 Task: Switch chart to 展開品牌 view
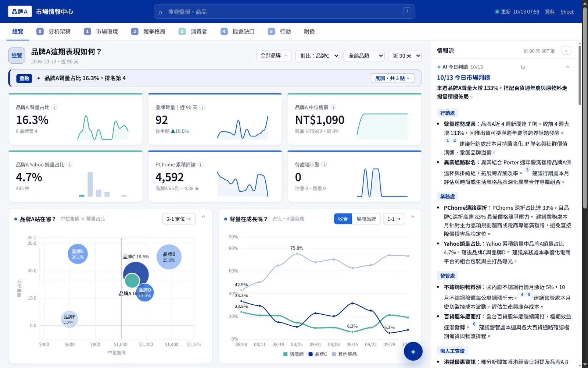coord(366,219)
